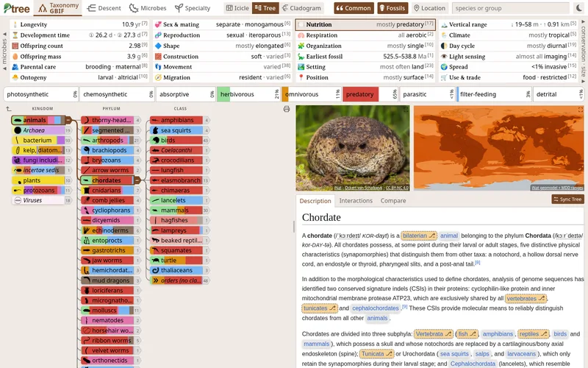Click the Light sensing eye icon
The image size is (588, 368).
pyautogui.click(x=444, y=57)
